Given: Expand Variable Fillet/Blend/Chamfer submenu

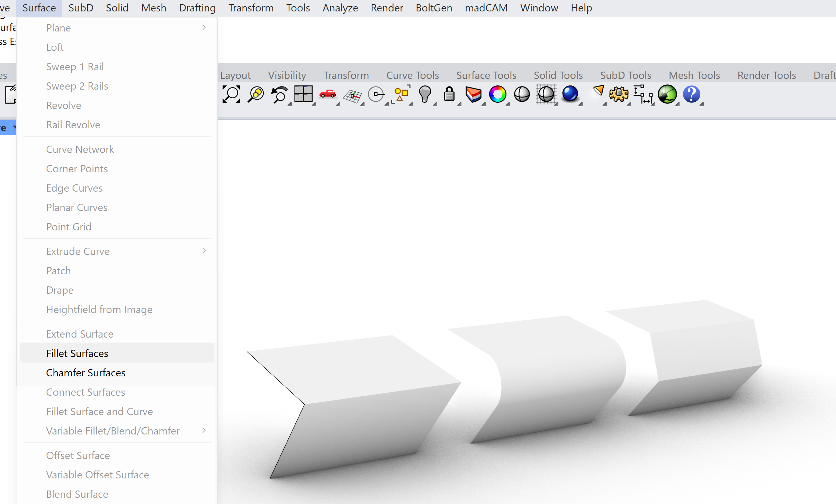Looking at the screenshot, I should [204, 431].
